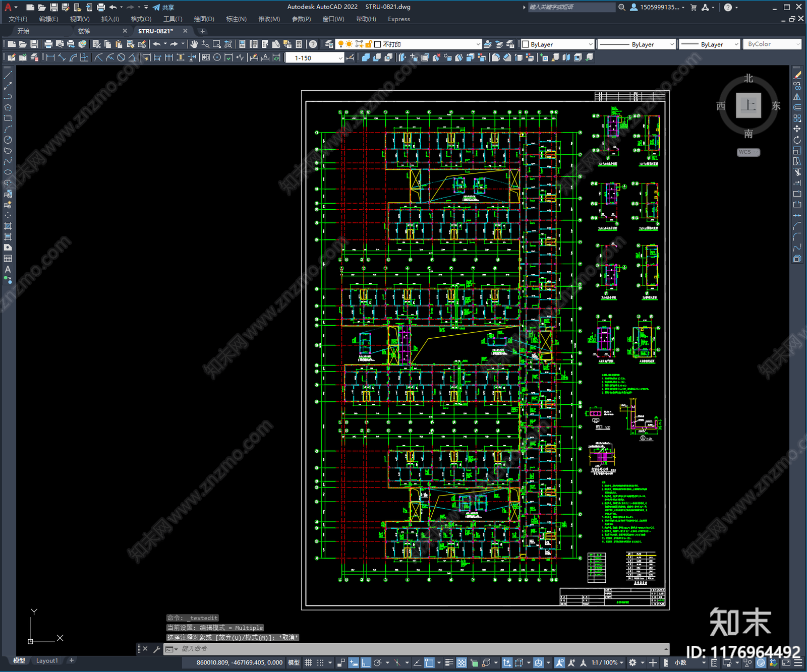Open the 1-150 dimension style dropdown
The width and height of the screenshot is (807, 672).
pyautogui.click(x=314, y=58)
